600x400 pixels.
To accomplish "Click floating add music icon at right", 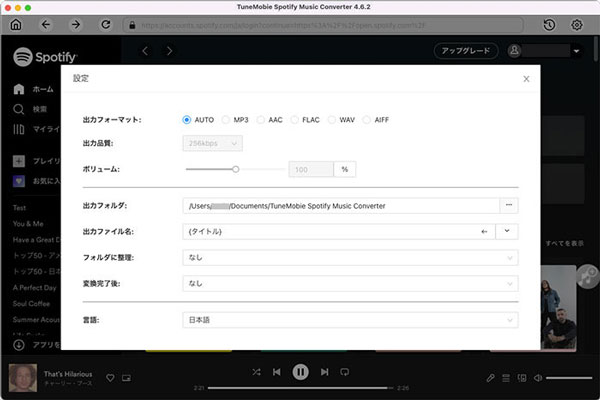I will click(x=588, y=276).
